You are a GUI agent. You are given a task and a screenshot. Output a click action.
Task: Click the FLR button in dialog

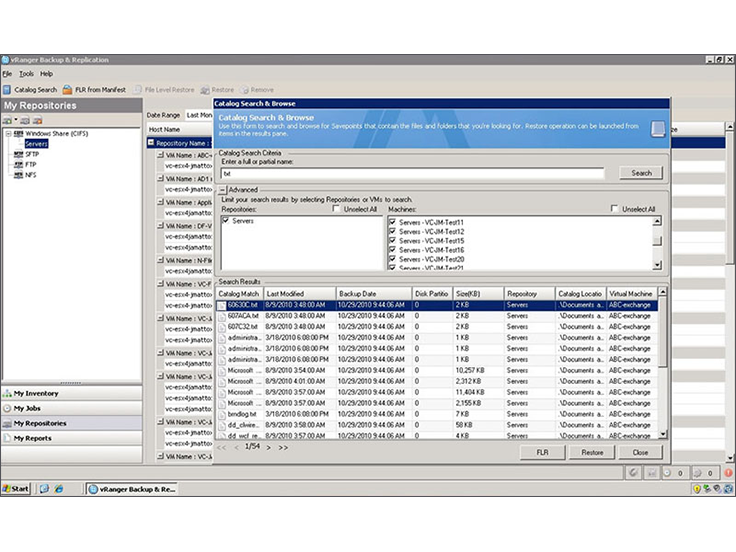[x=542, y=452]
